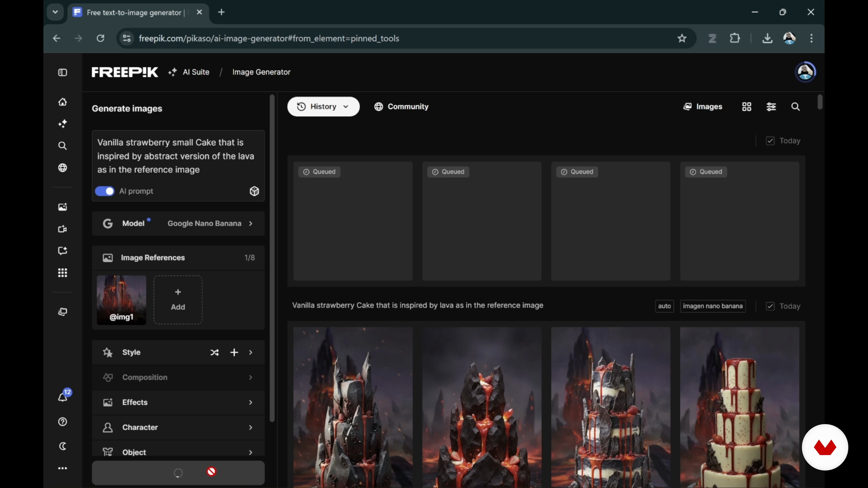Screen dimensions: 868x488
Task: Open the first dark rock lava cake image
Action: (353, 407)
